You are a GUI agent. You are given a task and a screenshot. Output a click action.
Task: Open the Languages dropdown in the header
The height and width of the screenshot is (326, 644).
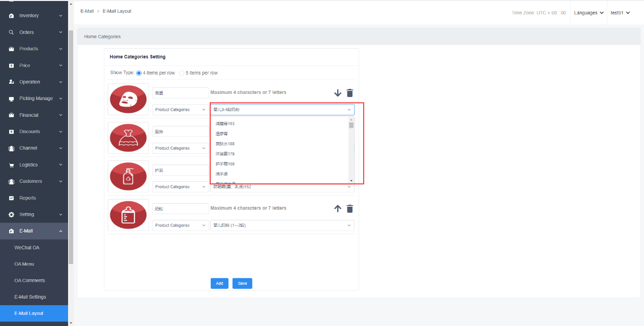tap(589, 13)
